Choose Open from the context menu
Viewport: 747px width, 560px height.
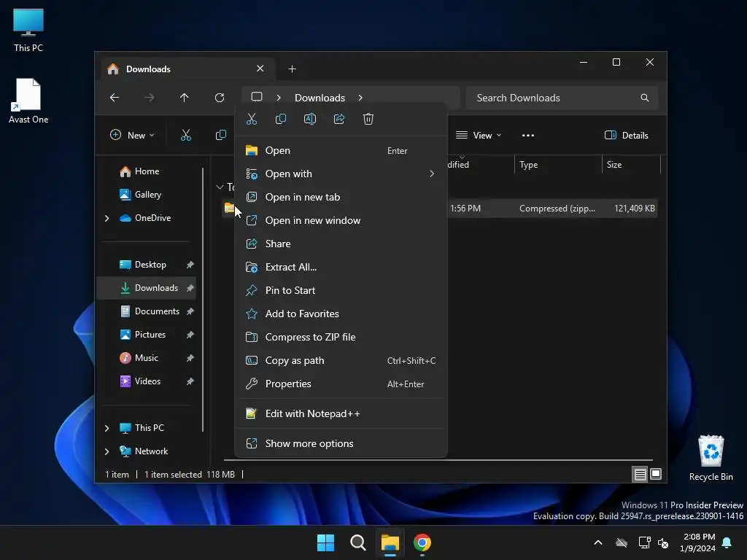point(341,150)
